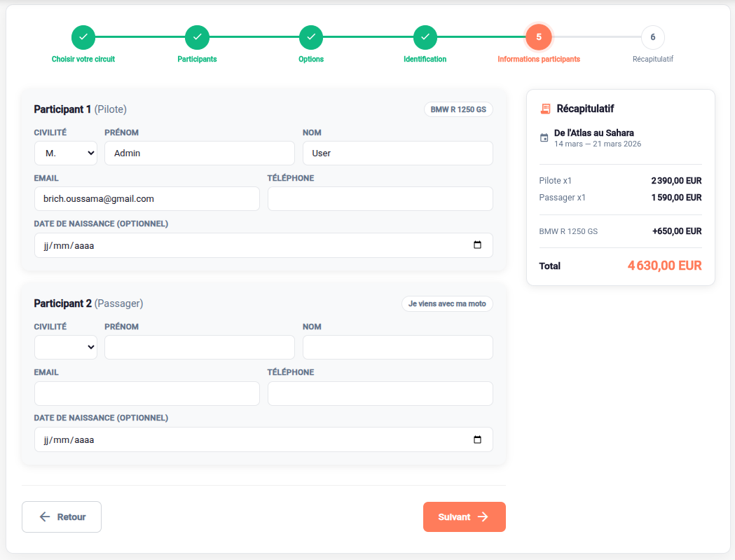Open Participant 1 Civilité dropdown
The height and width of the screenshot is (560, 735).
coord(66,153)
